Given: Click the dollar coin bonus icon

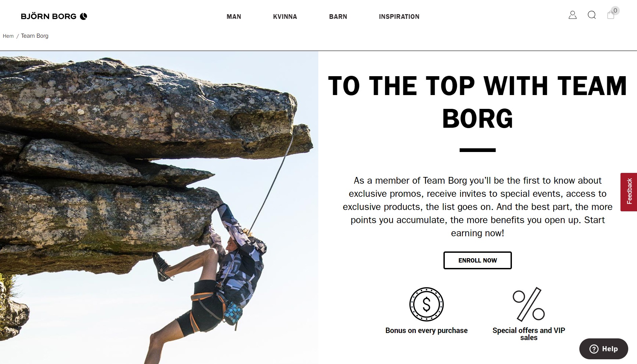Looking at the screenshot, I should pos(427,304).
